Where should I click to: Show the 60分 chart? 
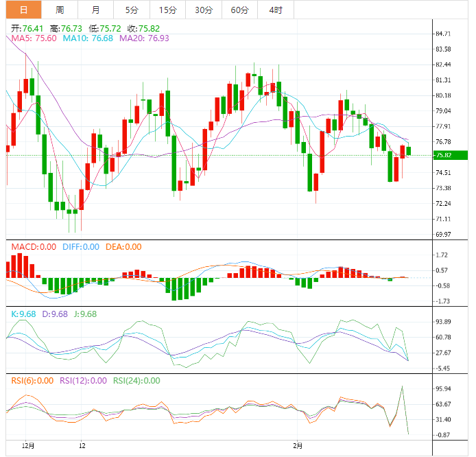click(x=239, y=10)
